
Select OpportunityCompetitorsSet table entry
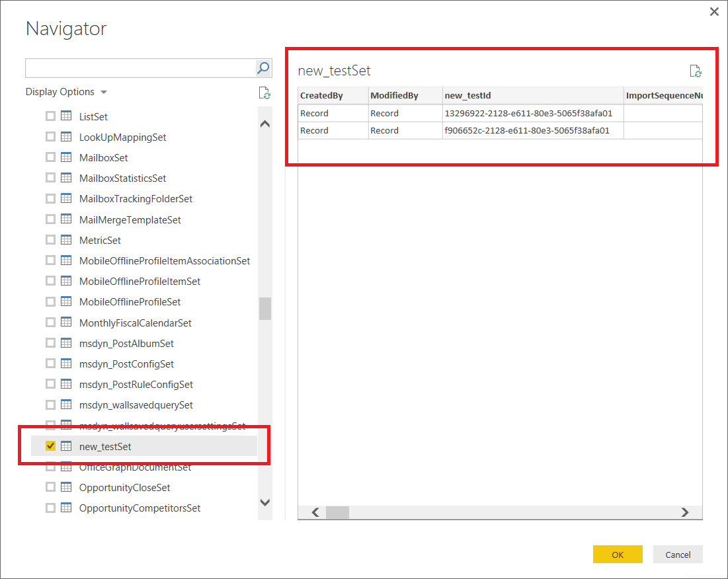[140, 508]
